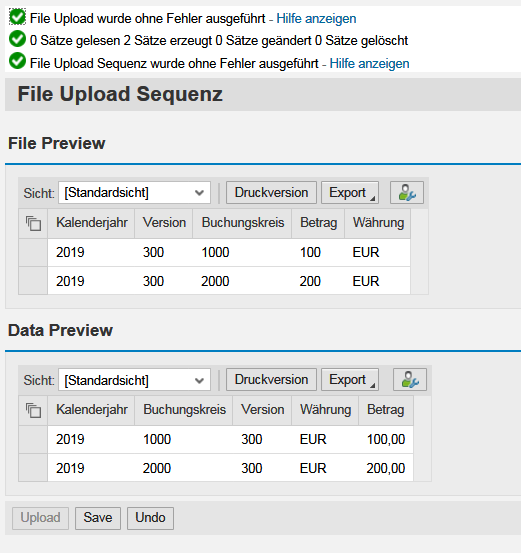The image size is (521, 553).
Task: Open Sicht dropdown in File Preview
Action: pos(134,193)
